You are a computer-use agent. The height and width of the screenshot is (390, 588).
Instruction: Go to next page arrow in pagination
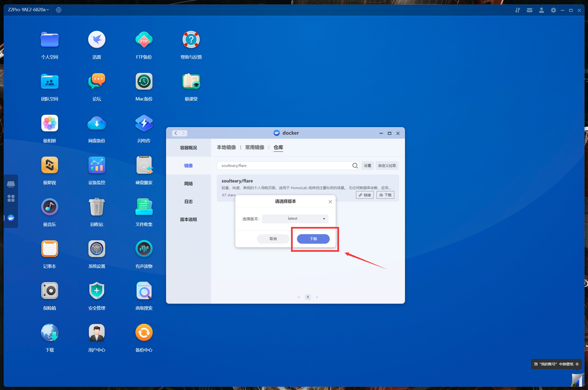point(317,297)
